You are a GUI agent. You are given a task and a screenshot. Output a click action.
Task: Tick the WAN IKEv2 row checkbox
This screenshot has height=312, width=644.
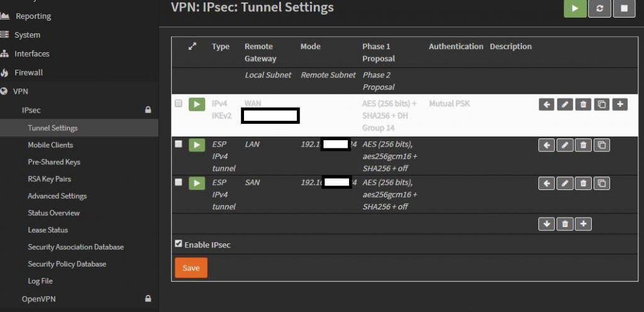178,103
